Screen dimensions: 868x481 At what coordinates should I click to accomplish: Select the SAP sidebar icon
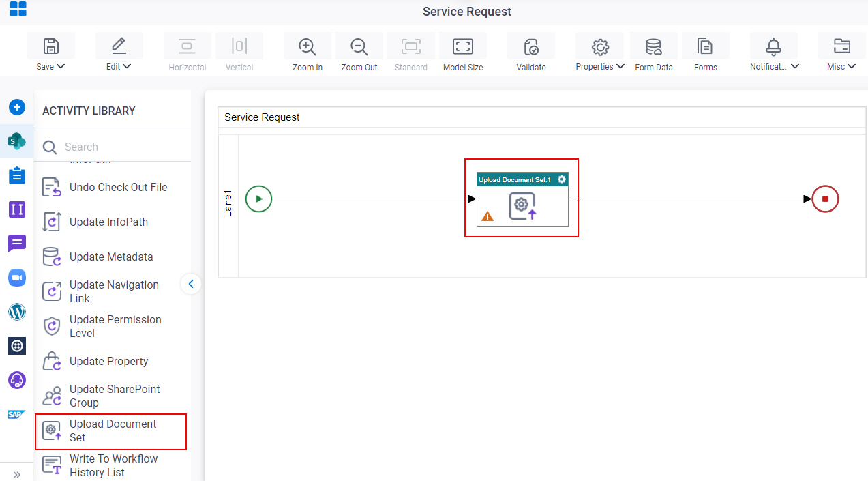tap(17, 414)
